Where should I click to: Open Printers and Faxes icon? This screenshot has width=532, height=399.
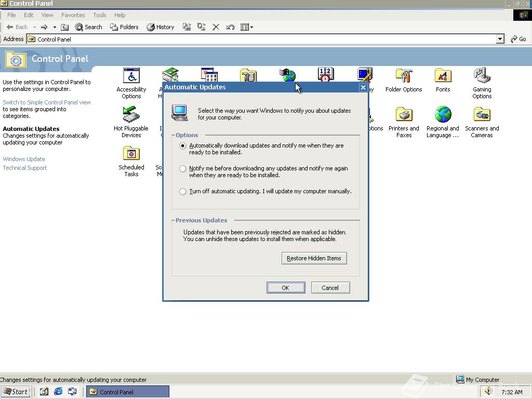(404, 122)
